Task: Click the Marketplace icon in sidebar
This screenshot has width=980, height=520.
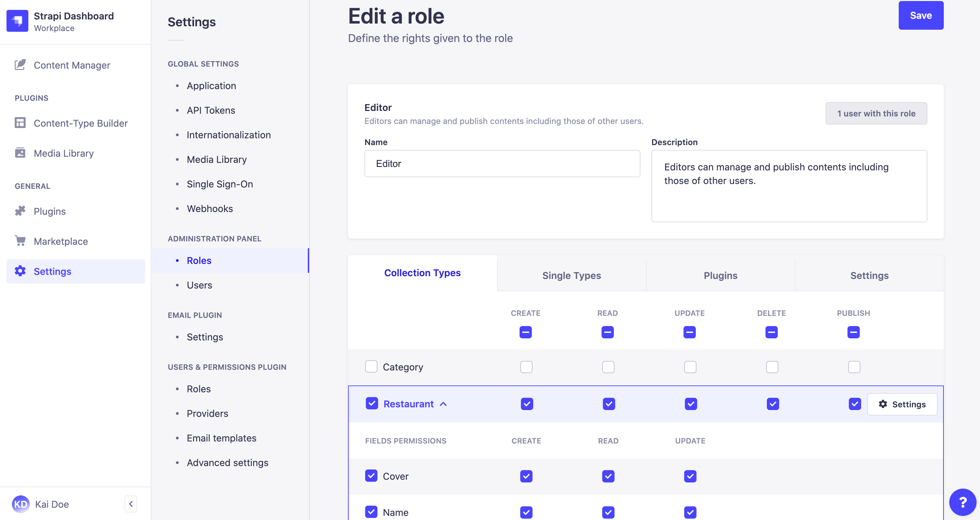Action: tap(19, 241)
